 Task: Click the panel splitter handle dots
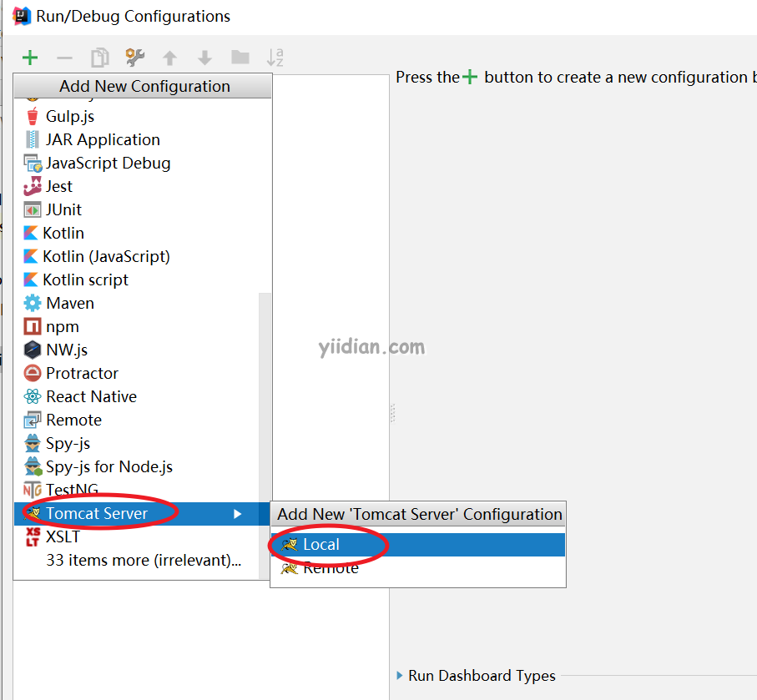393,413
